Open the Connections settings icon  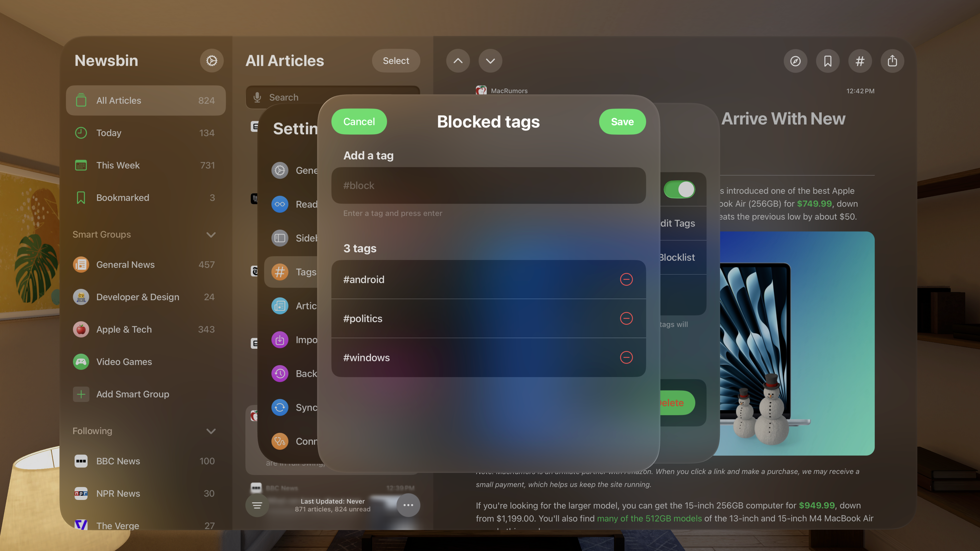point(280,441)
